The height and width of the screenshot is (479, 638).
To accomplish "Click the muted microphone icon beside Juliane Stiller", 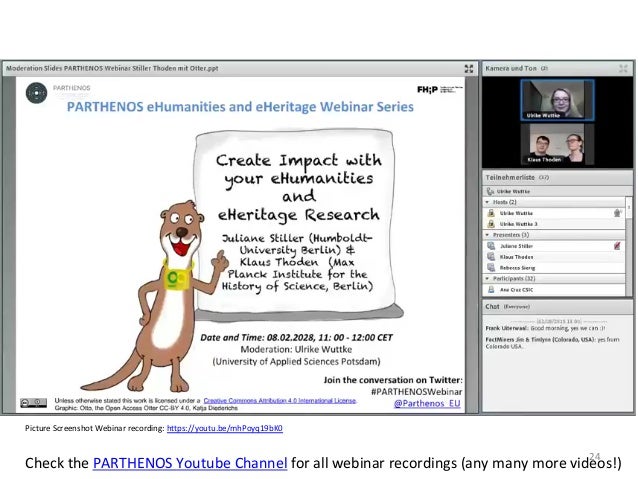I will 617,246.
